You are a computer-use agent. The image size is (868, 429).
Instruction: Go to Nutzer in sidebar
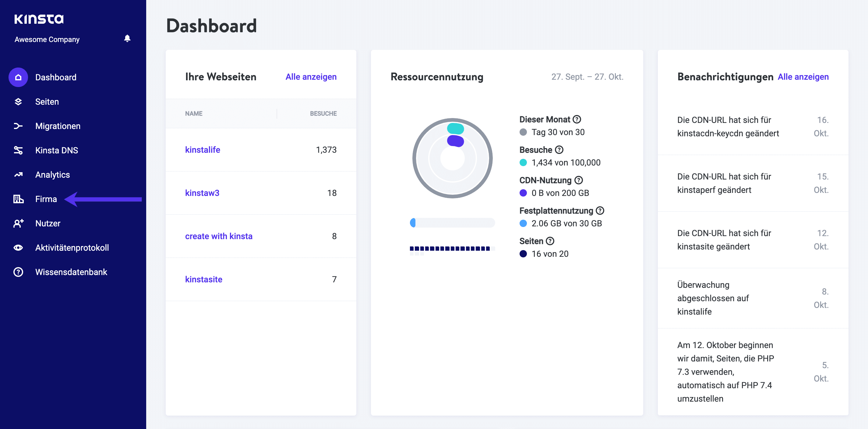(48, 223)
